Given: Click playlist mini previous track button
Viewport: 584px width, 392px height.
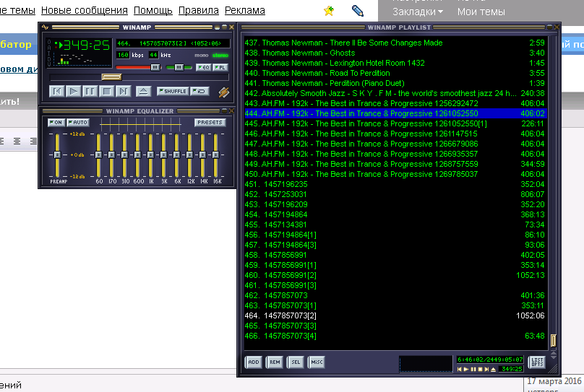Looking at the screenshot, I should pyautogui.click(x=459, y=370).
